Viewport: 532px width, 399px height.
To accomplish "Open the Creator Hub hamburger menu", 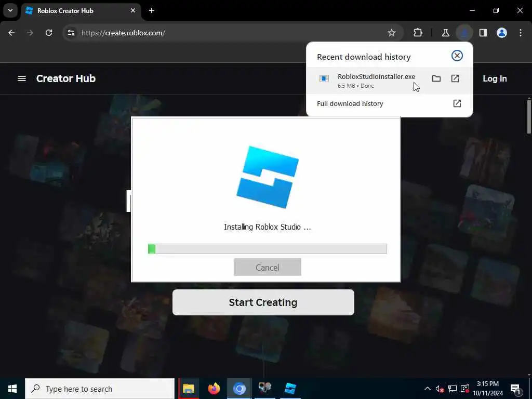I will (x=22, y=78).
